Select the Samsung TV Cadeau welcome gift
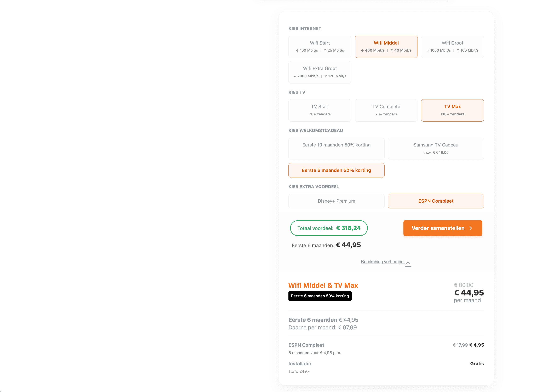The image size is (540, 392). [436, 148]
